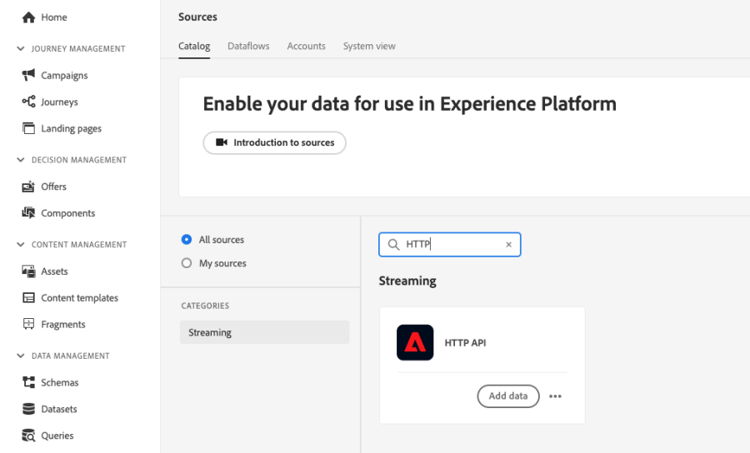Open Campaigns megaphone icon
Screen dimensions: 750x453
tap(29, 75)
